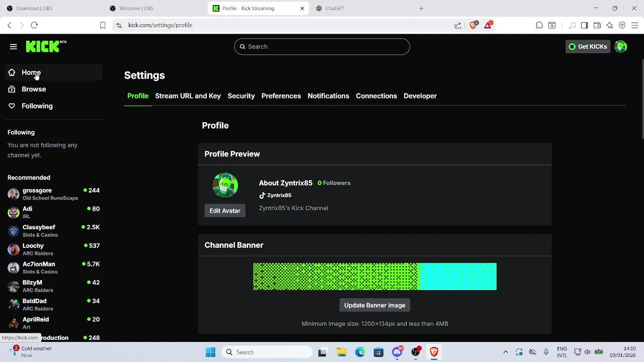Image resolution: width=644 pixels, height=362 pixels.
Task: Open the Security settings tab
Action: [x=241, y=96]
